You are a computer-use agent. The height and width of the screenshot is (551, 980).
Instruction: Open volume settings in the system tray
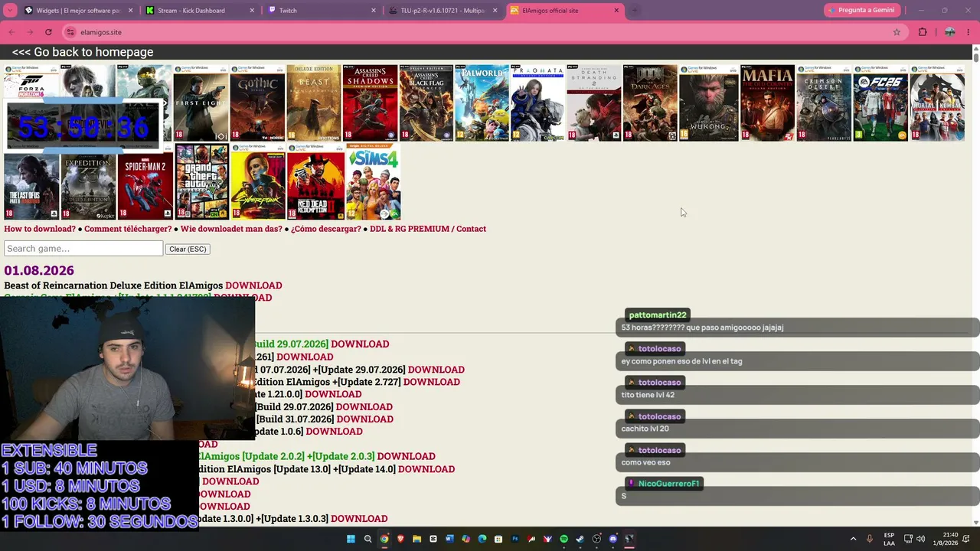pyautogui.click(x=921, y=539)
